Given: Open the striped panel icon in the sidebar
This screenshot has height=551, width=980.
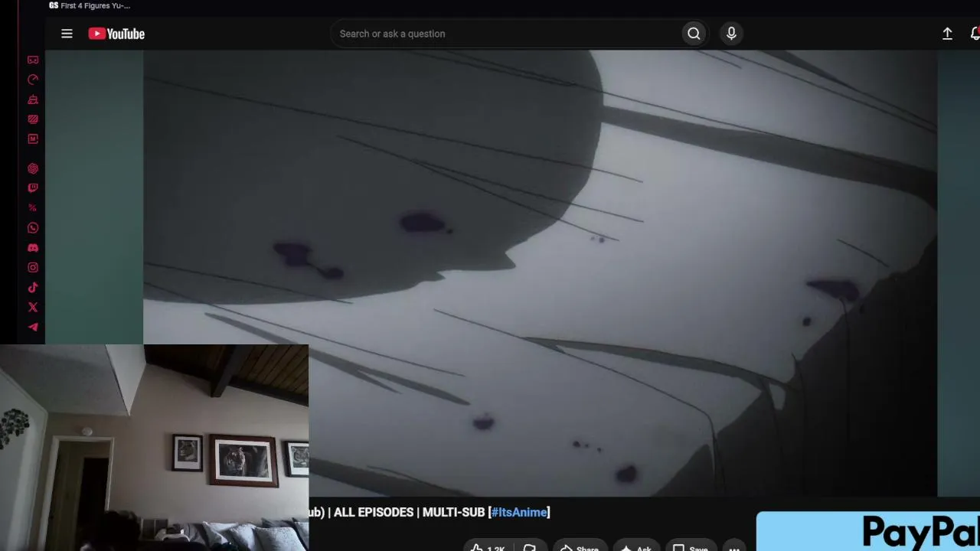Looking at the screenshot, I should tap(33, 119).
